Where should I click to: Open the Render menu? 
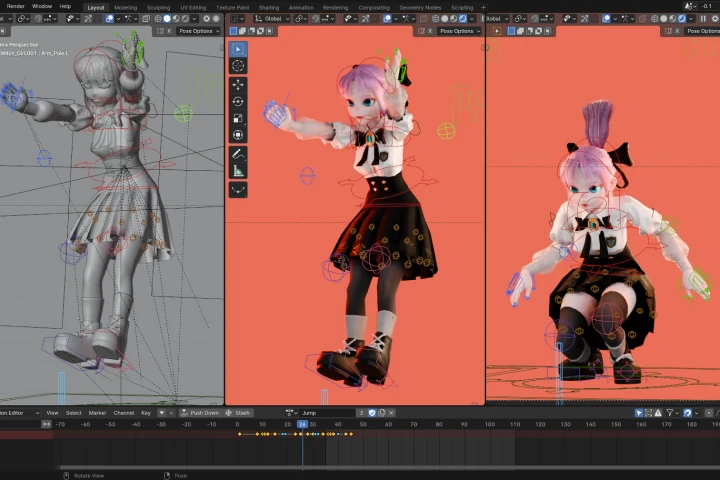point(15,6)
